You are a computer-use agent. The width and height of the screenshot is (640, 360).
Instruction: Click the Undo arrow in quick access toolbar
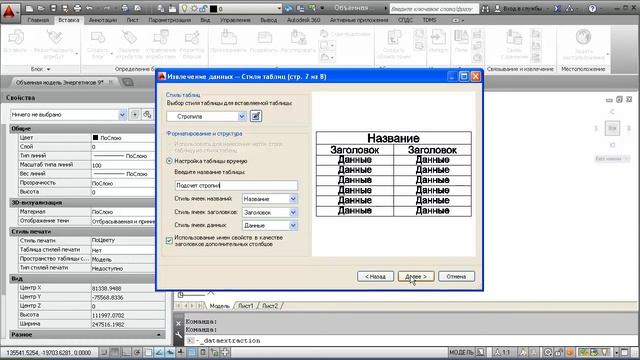pyautogui.click(x=89, y=8)
